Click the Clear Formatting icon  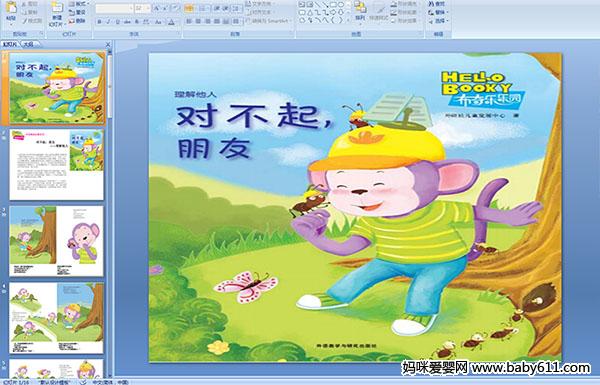[x=176, y=8]
